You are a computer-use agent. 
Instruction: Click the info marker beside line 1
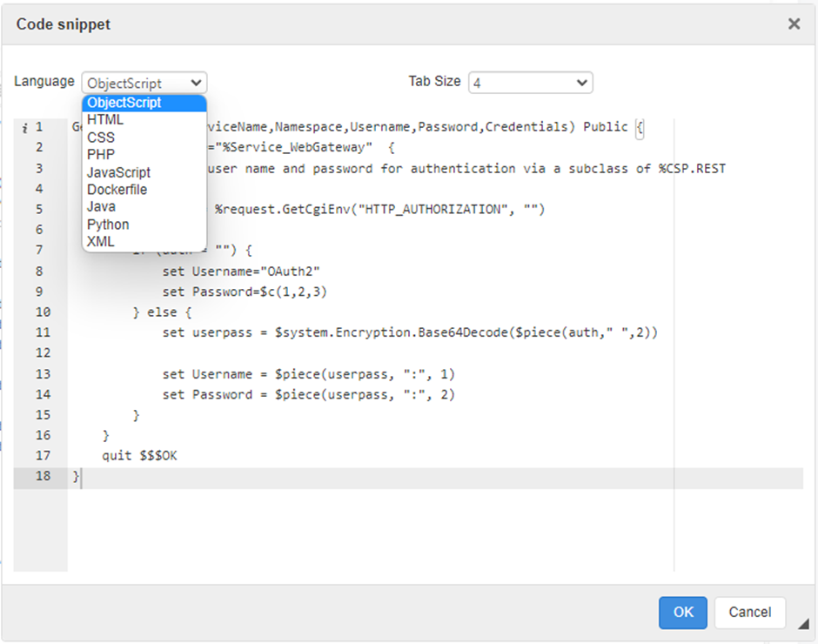tap(25, 128)
